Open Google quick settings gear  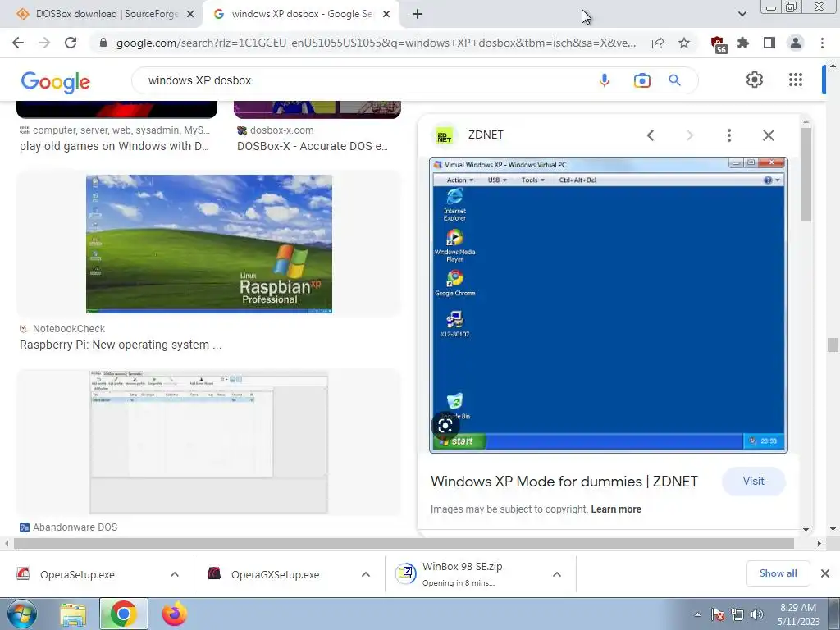pos(755,80)
